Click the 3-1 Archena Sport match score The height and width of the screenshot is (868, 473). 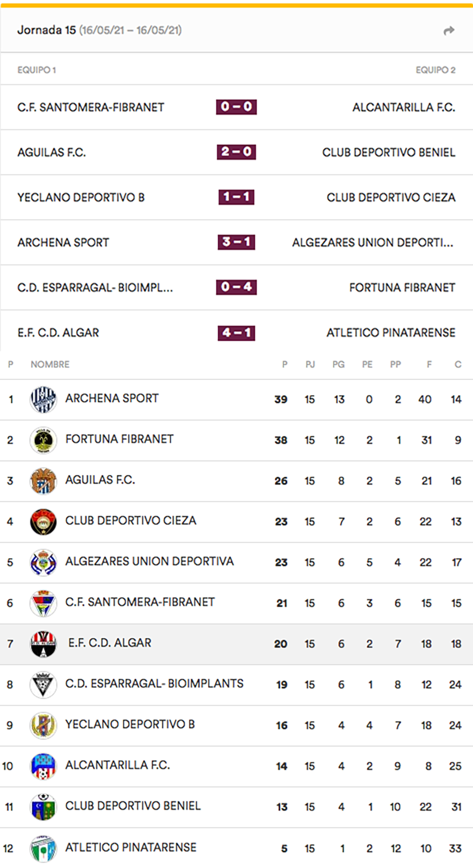click(236, 242)
